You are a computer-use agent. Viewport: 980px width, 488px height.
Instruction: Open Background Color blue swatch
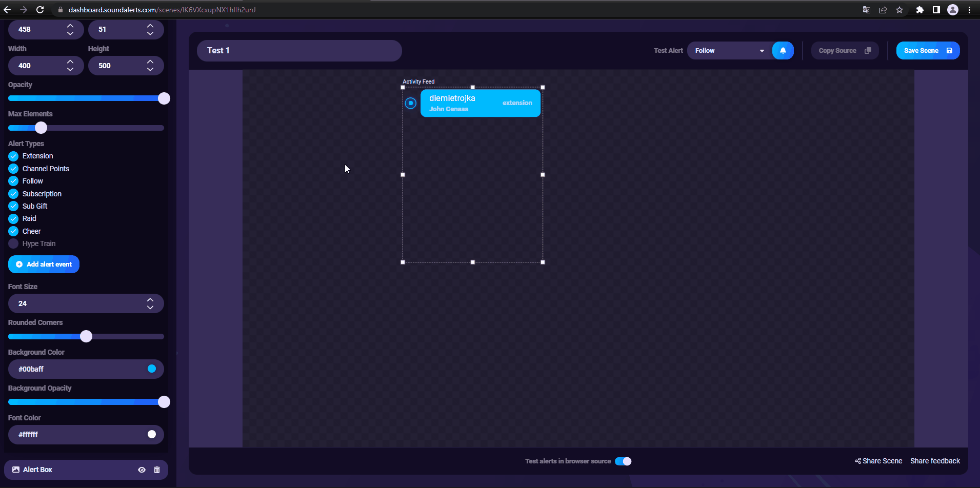(152, 369)
